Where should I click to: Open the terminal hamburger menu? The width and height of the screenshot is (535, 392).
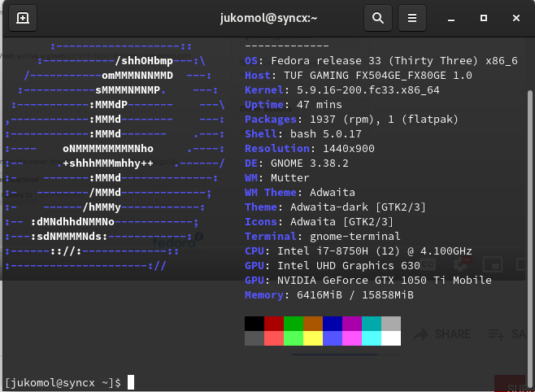click(x=412, y=18)
